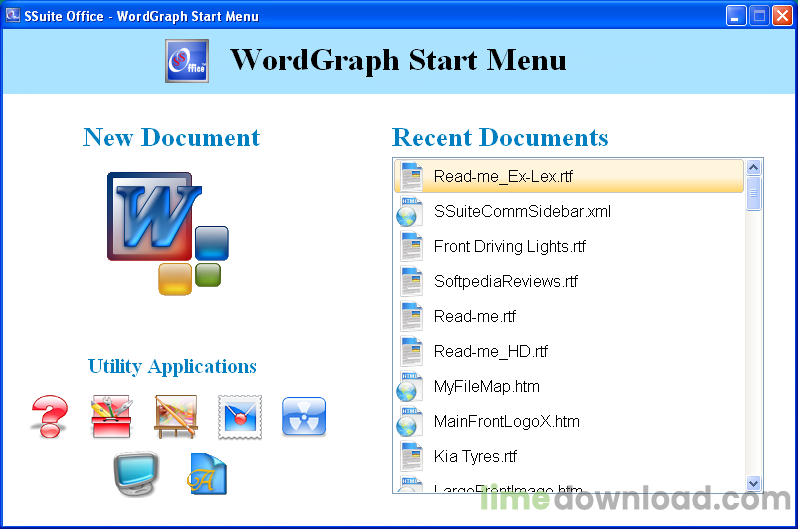Open recent file SSuiteCommSidebar.xml
This screenshot has height=529, width=798.
pyautogui.click(x=569, y=211)
